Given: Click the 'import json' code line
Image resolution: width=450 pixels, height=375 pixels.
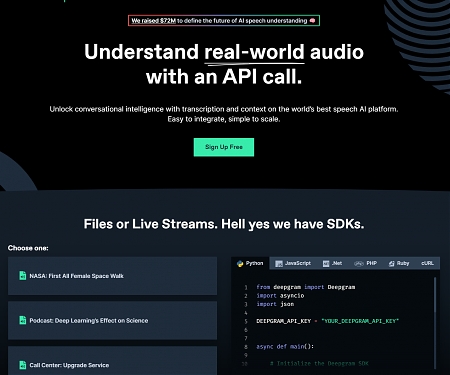Looking at the screenshot, I should [275, 304].
